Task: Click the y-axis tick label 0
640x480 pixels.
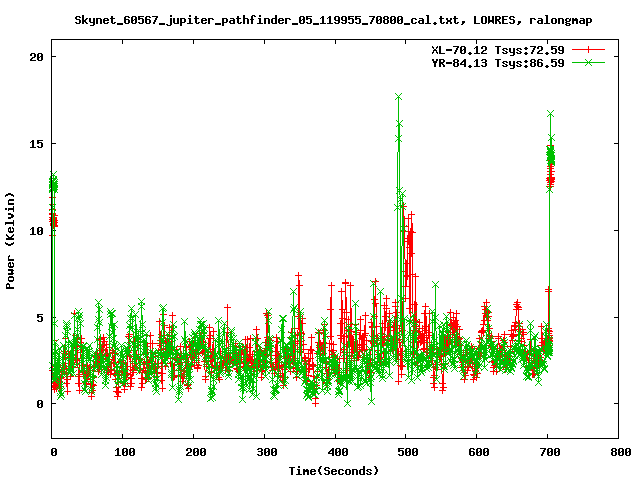Action: pyautogui.click(x=40, y=404)
